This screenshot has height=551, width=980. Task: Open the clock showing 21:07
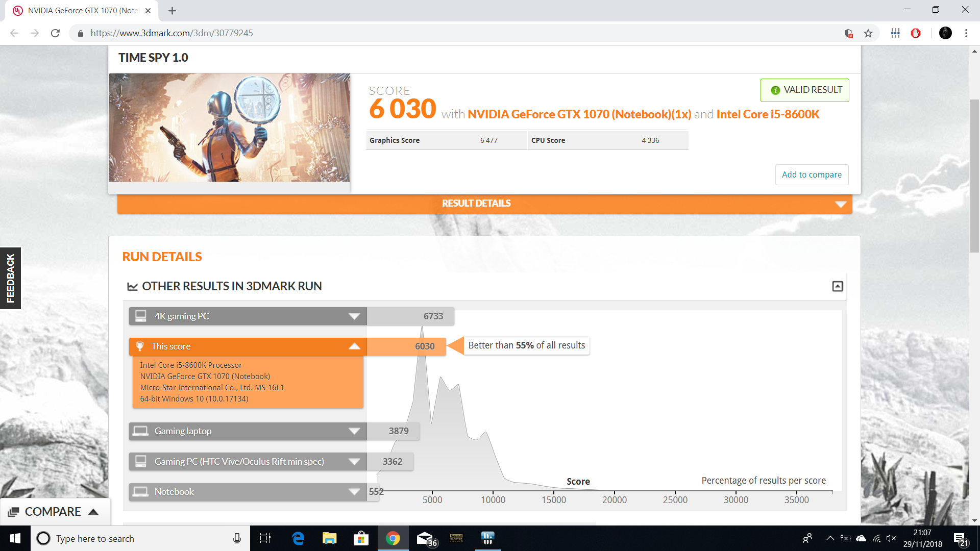click(x=923, y=538)
